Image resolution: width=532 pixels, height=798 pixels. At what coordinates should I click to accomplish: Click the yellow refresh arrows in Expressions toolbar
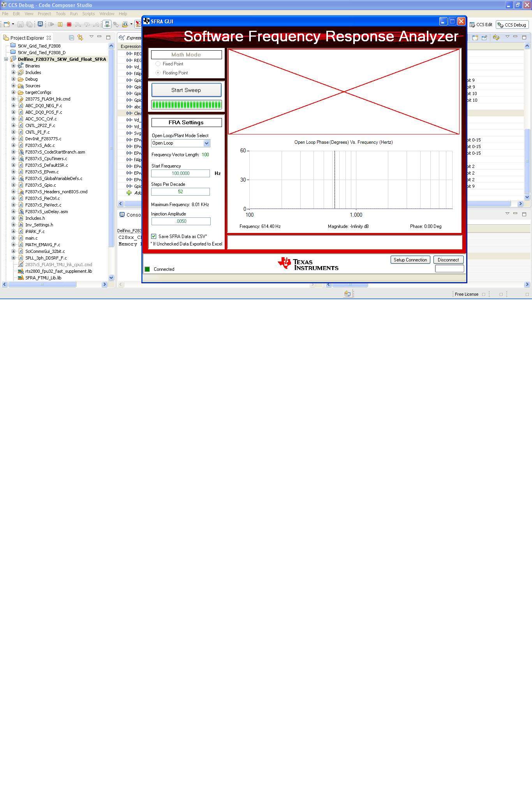[x=496, y=37]
